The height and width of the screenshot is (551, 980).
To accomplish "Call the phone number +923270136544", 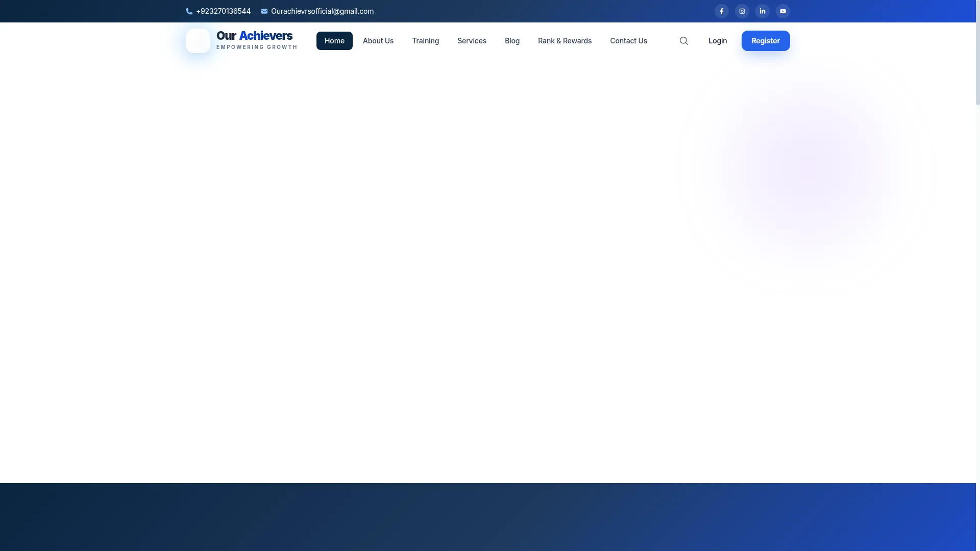I will point(223,11).
